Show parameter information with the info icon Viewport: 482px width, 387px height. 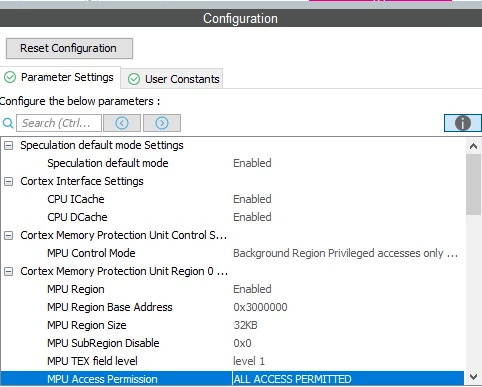[463, 123]
